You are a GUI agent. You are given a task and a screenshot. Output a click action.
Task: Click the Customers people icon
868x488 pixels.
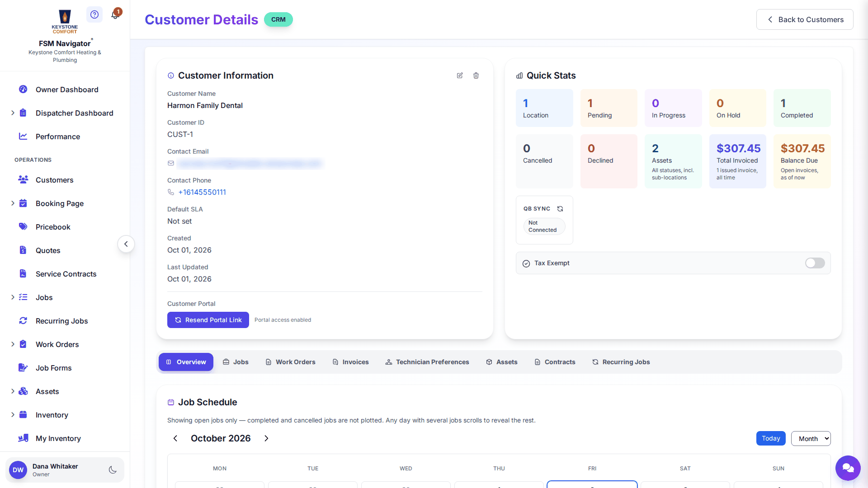(x=23, y=180)
